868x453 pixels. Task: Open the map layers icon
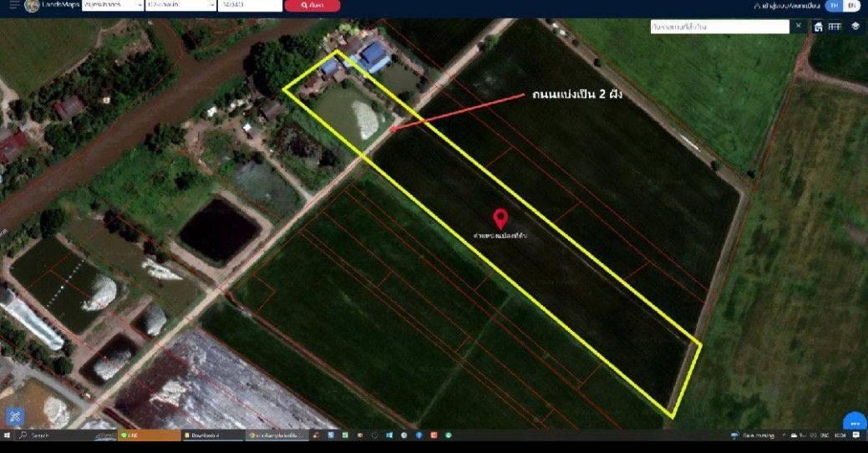point(855,27)
